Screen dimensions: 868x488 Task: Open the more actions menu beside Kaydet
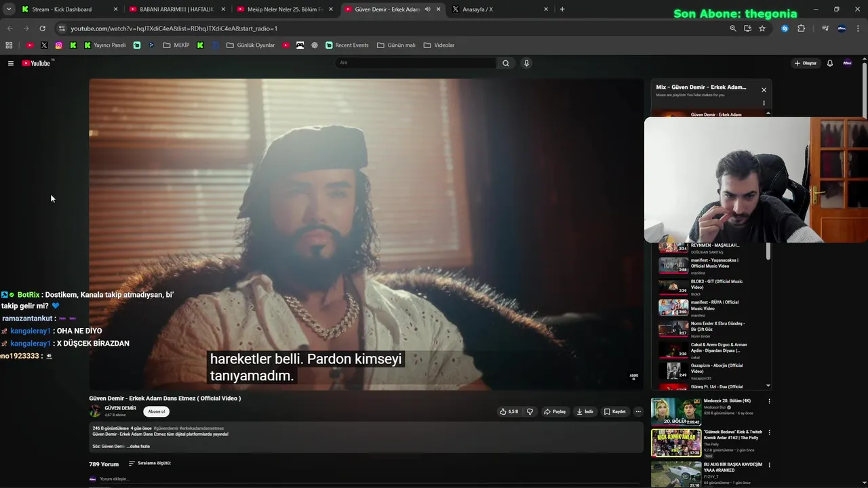pos(637,411)
